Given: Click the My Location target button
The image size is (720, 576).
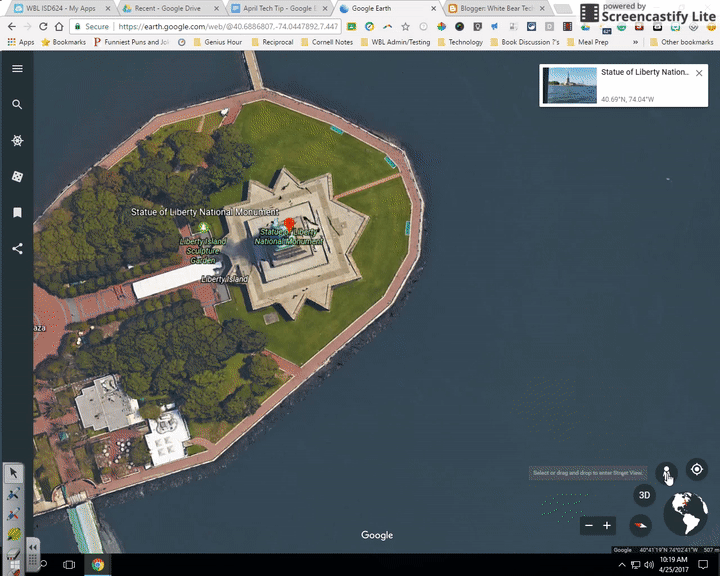Looking at the screenshot, I should 697,469.
